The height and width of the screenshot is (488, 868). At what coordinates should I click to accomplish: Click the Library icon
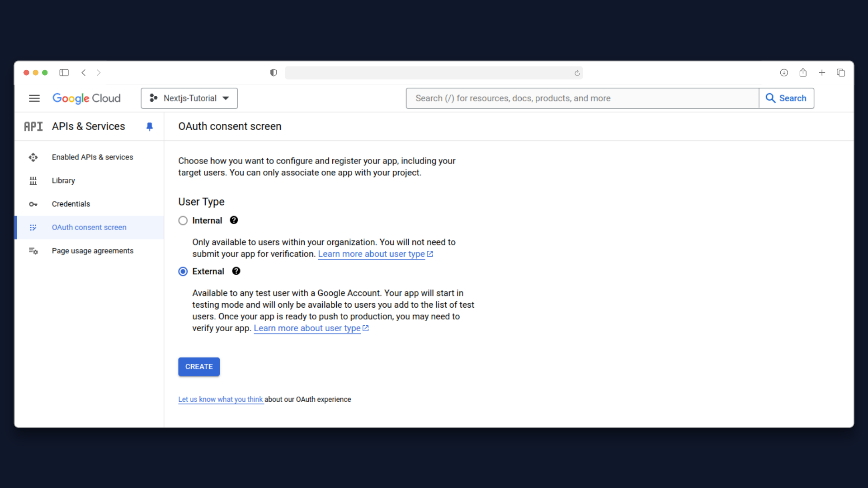33,181
